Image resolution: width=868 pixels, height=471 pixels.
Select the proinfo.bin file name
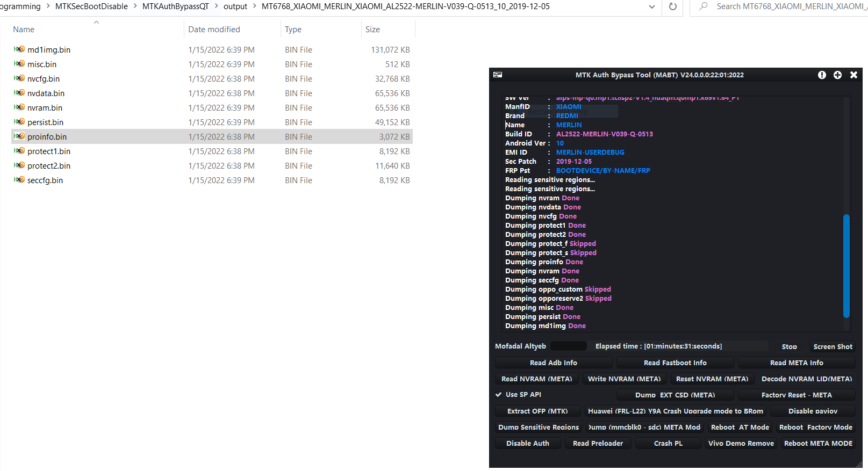coord(47,137)
